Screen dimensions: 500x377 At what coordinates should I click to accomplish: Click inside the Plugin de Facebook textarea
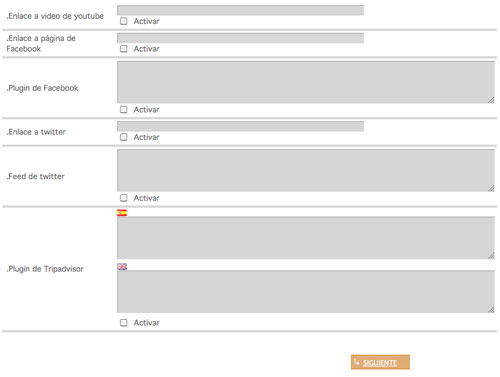(x=306, y=82)
